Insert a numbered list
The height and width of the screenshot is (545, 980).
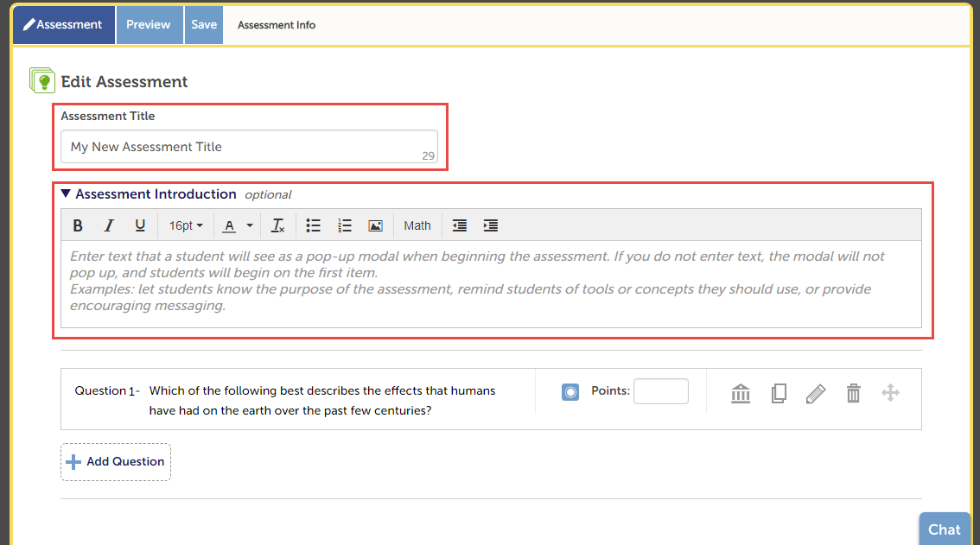tap(344, 225)
